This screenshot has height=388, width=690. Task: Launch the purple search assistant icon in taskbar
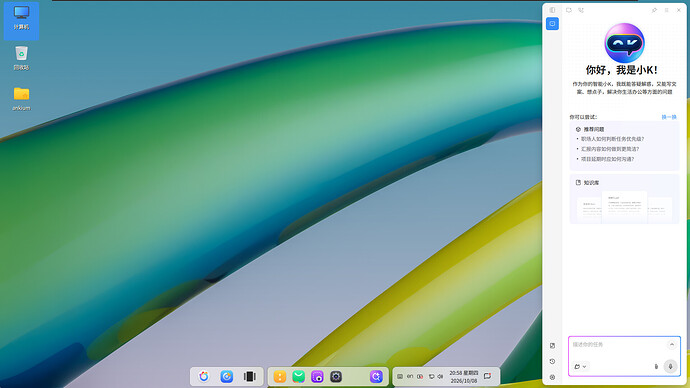[x=376, y=377]
